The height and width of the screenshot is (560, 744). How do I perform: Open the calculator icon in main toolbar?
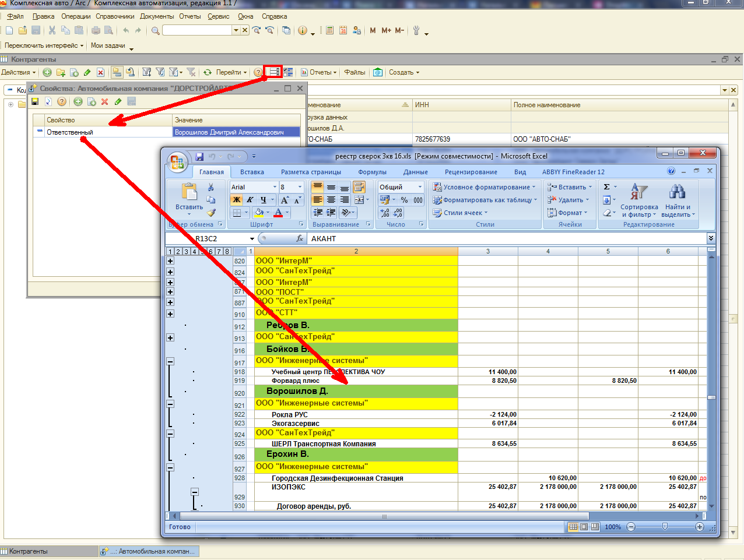(329, 30)
